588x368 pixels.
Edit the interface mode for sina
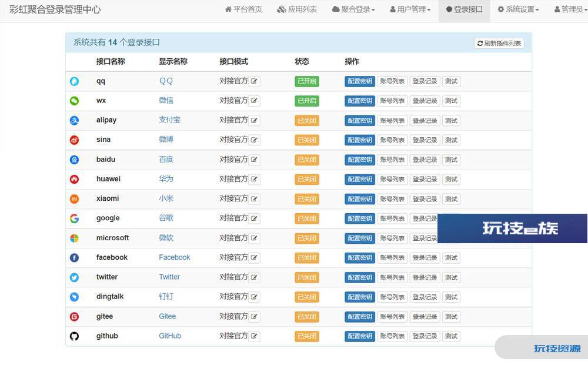[254, 140]
